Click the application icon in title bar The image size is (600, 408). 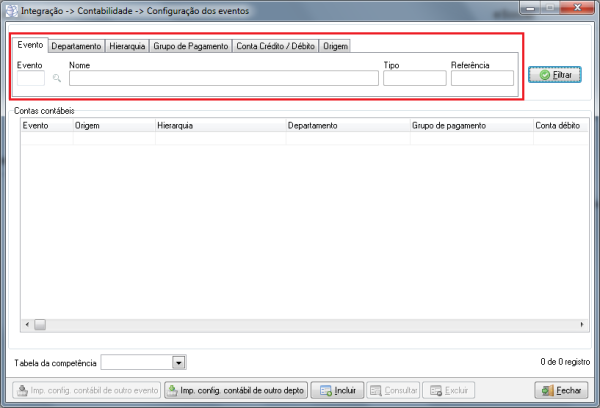tap(11, 9)
